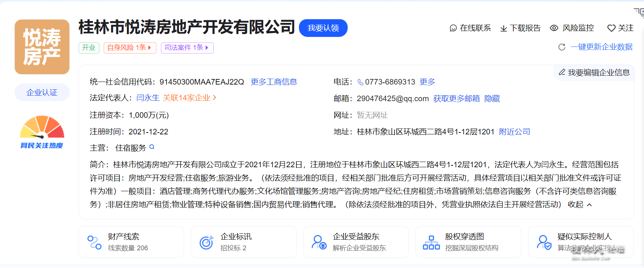Open the 财产线索 card
644x268 pixels.
point(131,242)
